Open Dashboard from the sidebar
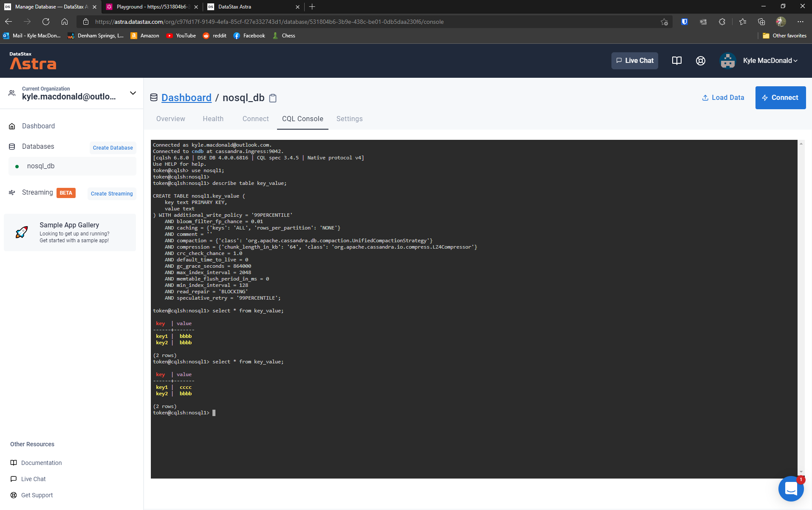This screenshot has height=510, width=812. click(38, 126)
